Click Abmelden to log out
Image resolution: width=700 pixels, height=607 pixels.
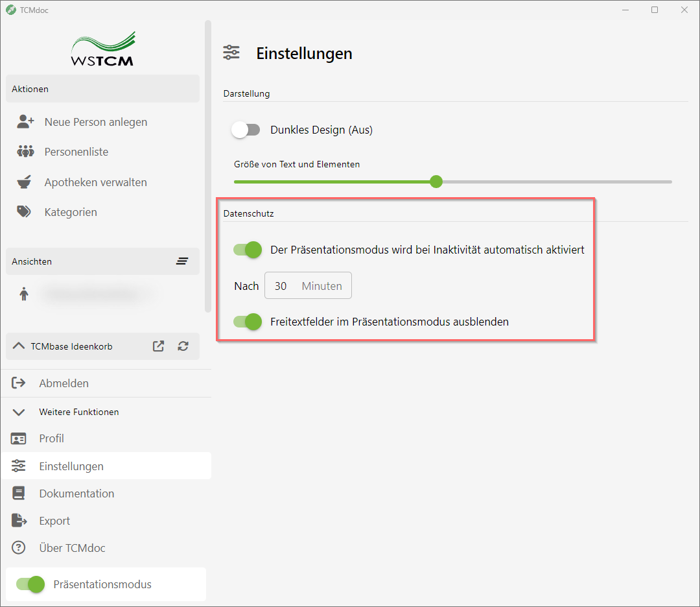(x=64, y=383)
